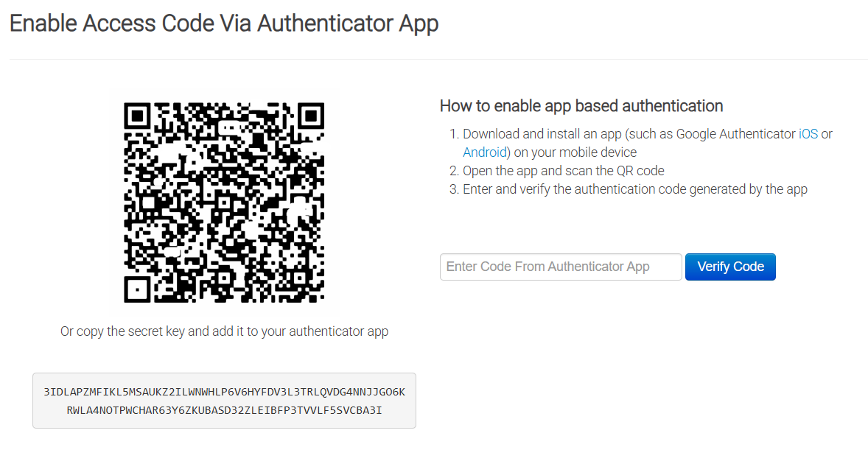Click the center of the QR code image
Image resolution: width=868 pixels, height=461 pixels.
224,203
